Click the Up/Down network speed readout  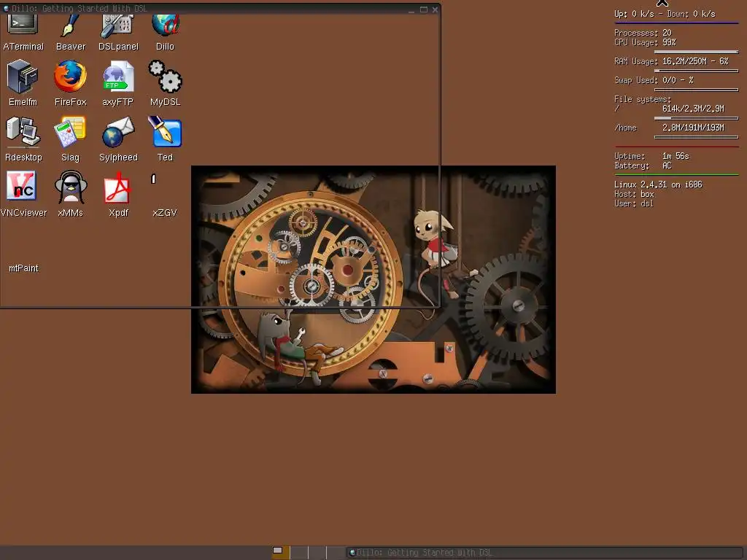tap(665, 15)
